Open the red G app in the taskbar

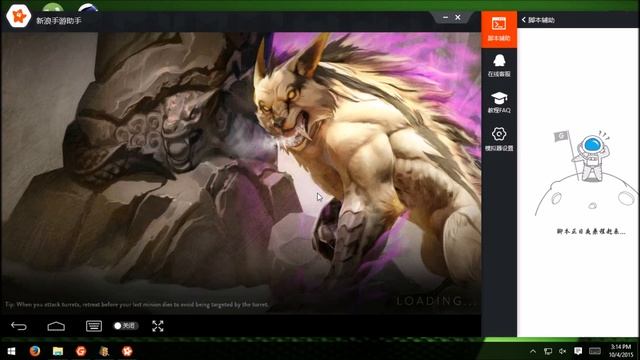pyautogui.click(x=81, y=351)
